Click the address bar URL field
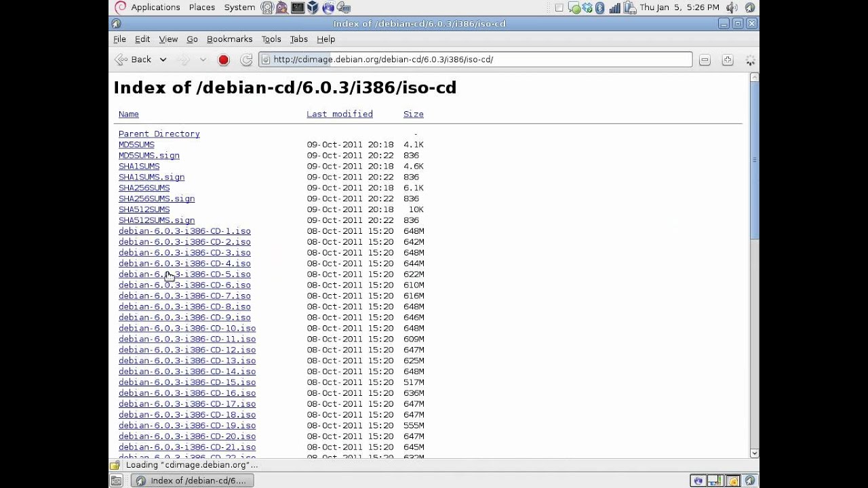 (x=475, y=60)
